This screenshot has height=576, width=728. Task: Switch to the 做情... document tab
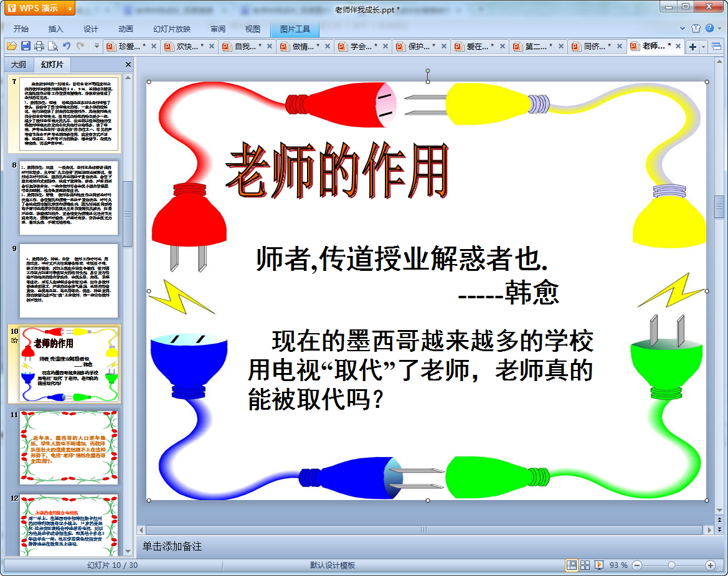[306, 46]
